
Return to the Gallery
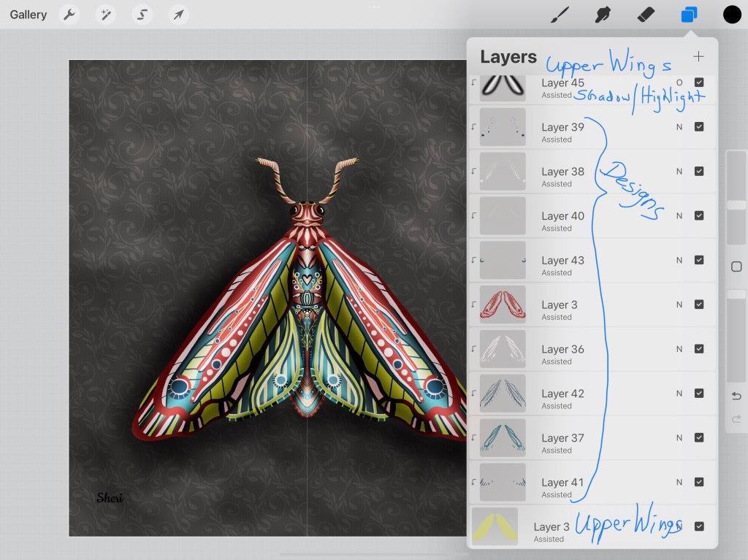pos(28,15)
